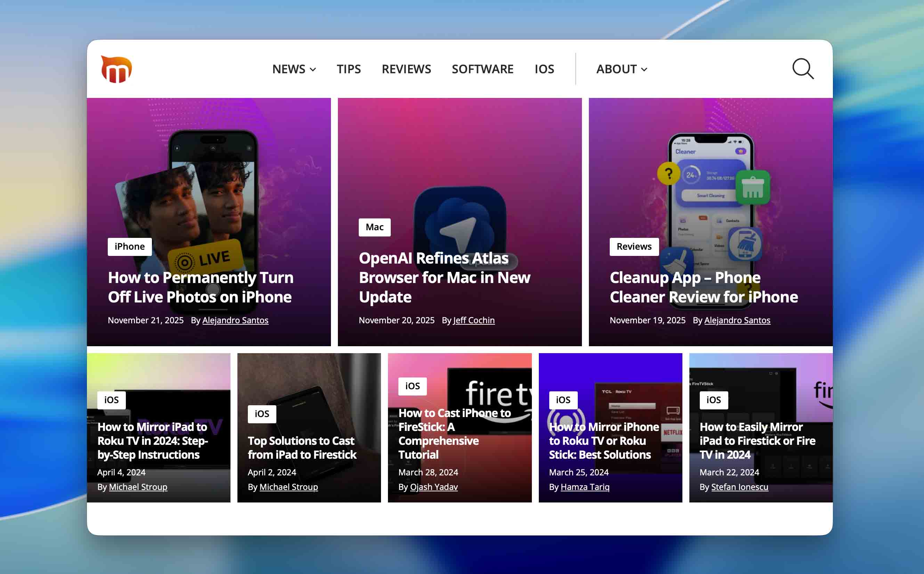Open Mirror iPad to Roku TV article
The height and width of the screenshot is (574, 924).
[152, 441]
